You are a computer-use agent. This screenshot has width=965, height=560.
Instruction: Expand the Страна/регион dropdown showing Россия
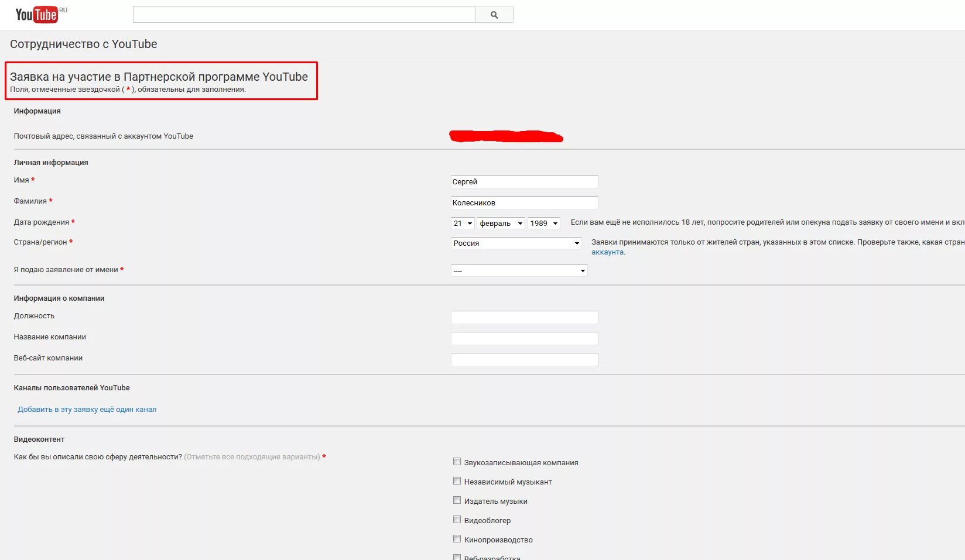coord(516,243)
